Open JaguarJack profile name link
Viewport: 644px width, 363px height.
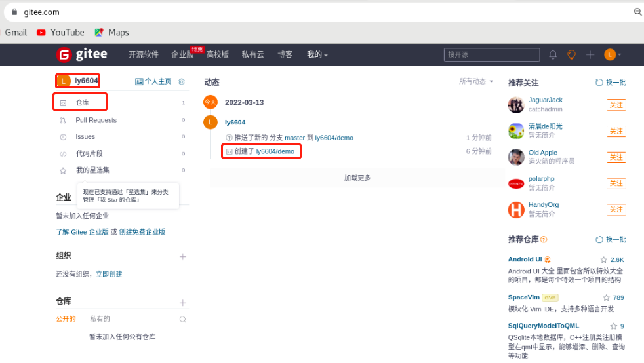(x=546, y=100)
